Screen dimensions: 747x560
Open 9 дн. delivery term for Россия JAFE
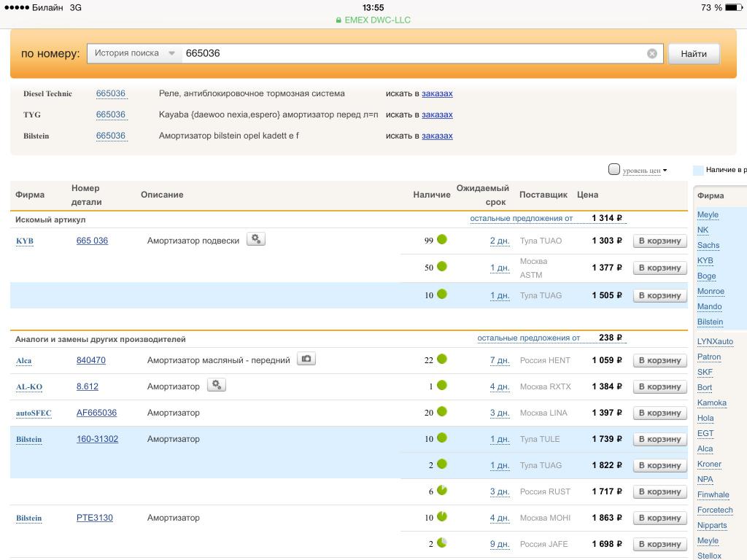[x=500, y=544]
